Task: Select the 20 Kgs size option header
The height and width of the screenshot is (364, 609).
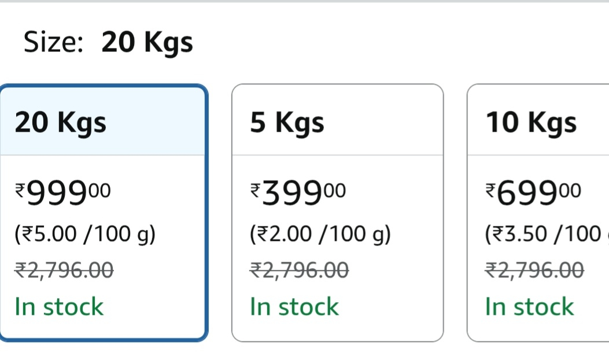Action: point(61,122)
